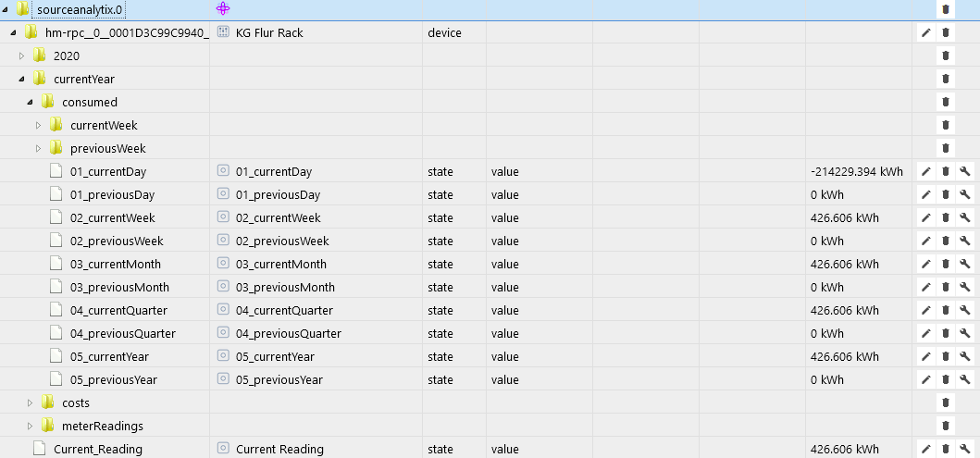Viewport: 980px width, 458px height.
Task: Delete the KG Flur Rack device object
Action: point(945,32)
